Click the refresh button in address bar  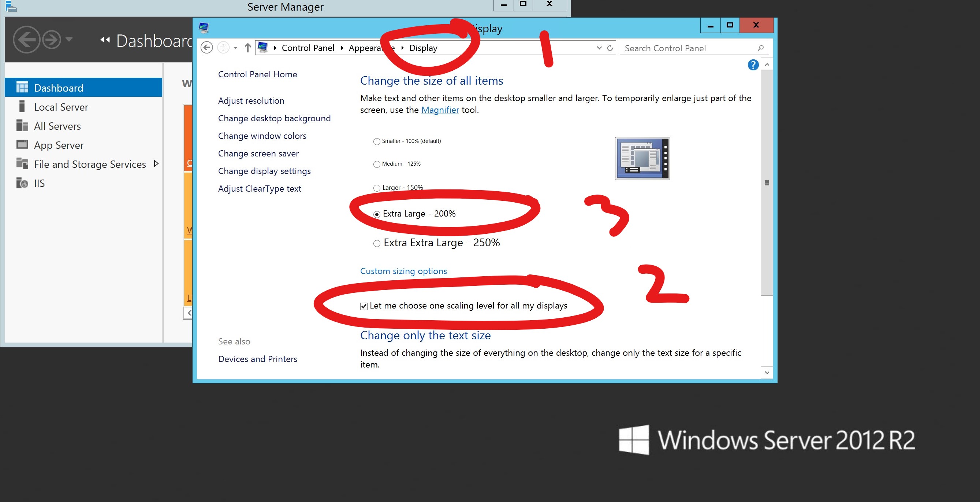coord(610,48)
